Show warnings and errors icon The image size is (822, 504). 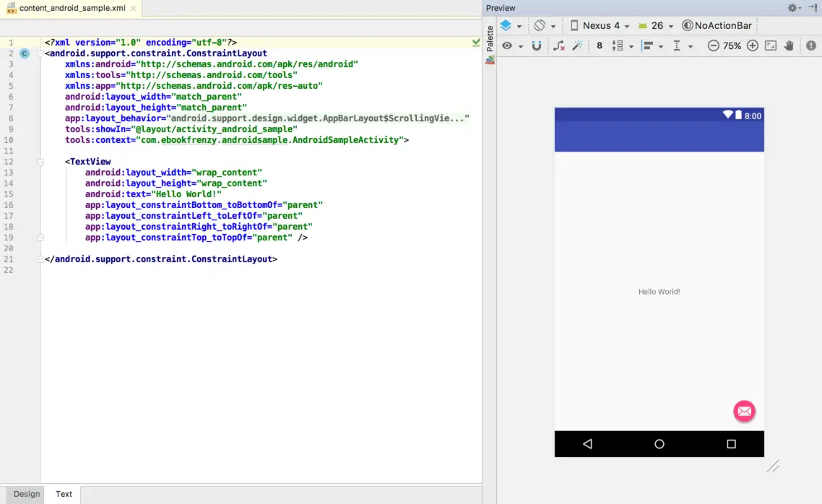(x=811, y=45)
